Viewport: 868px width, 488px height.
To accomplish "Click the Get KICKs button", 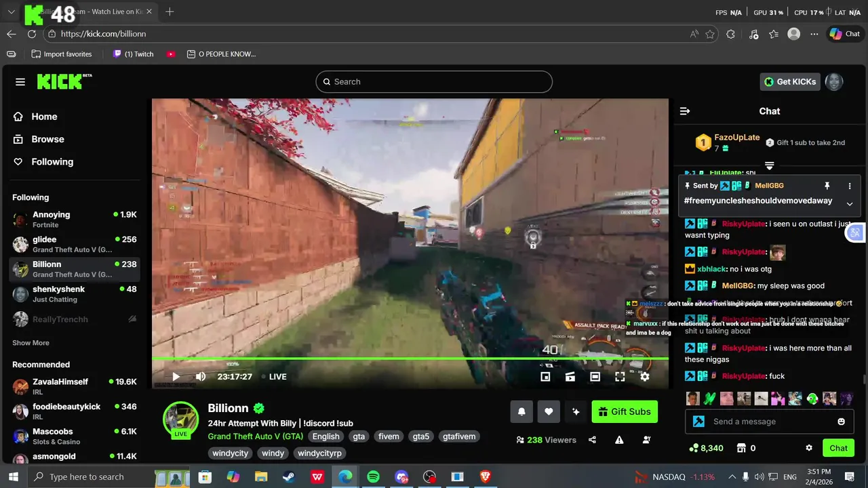I will pos(790,82).
